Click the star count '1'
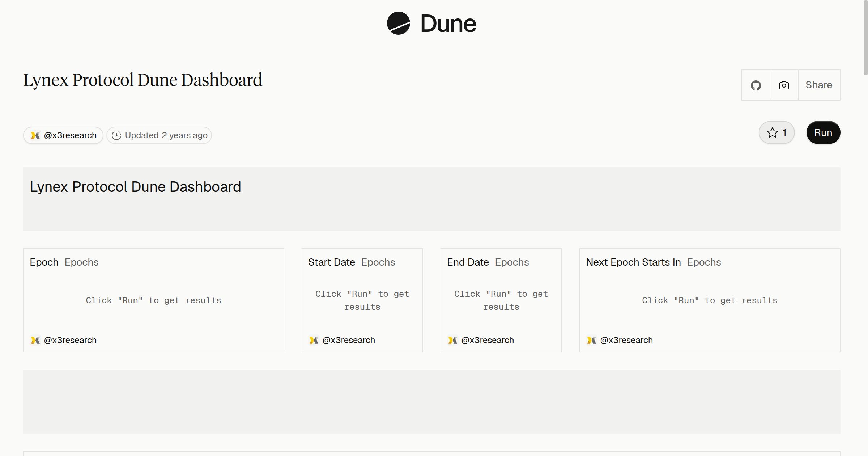The image size is (868, 456). pyautogui.click(x=784, y=133)
